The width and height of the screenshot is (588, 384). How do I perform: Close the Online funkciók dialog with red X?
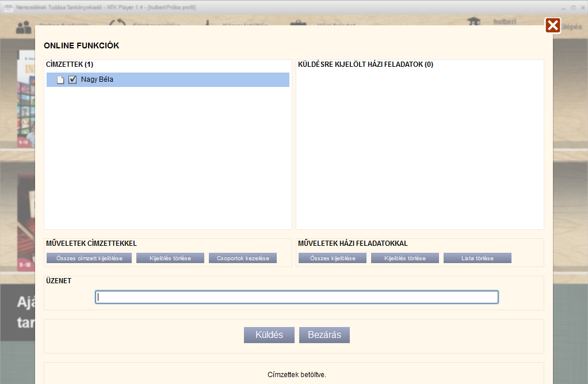[552, 25]
